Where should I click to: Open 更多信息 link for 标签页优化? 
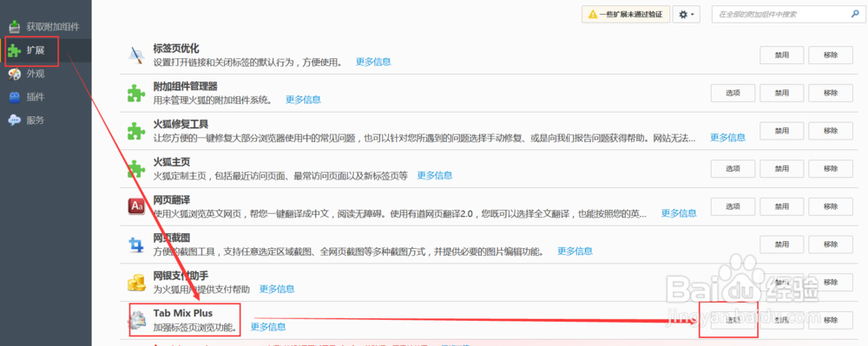373,62
